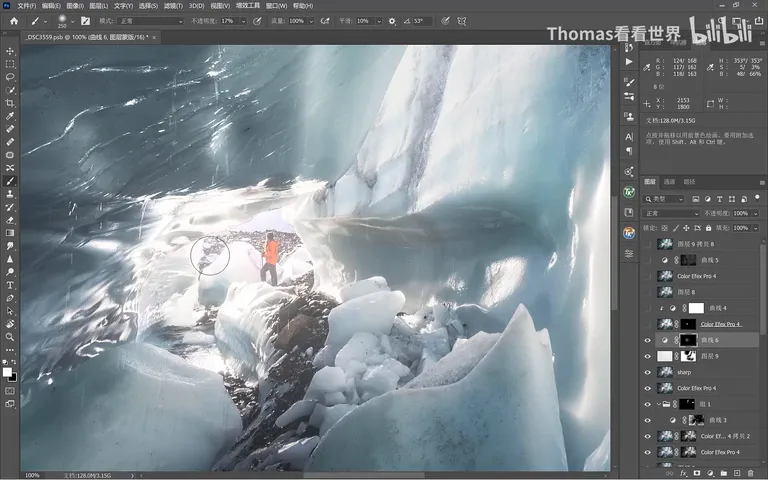
Task: Pick the Horizontal Type tool
Action: [x=10, y=285]
